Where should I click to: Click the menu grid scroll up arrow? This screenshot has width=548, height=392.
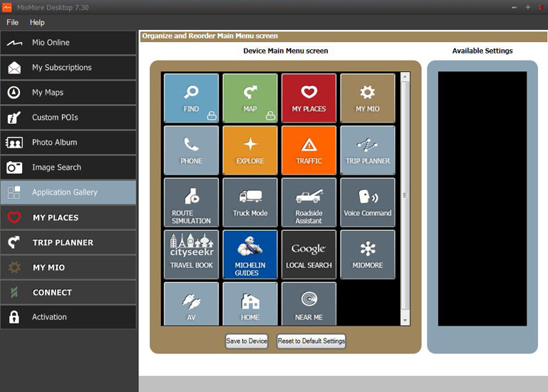pyautogui.click(x=405, y=76)
